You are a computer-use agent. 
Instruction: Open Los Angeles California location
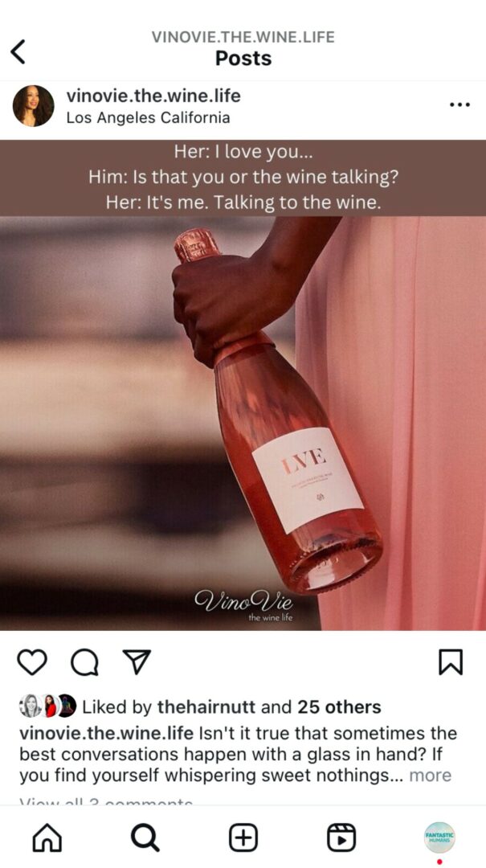coord(148,118)
